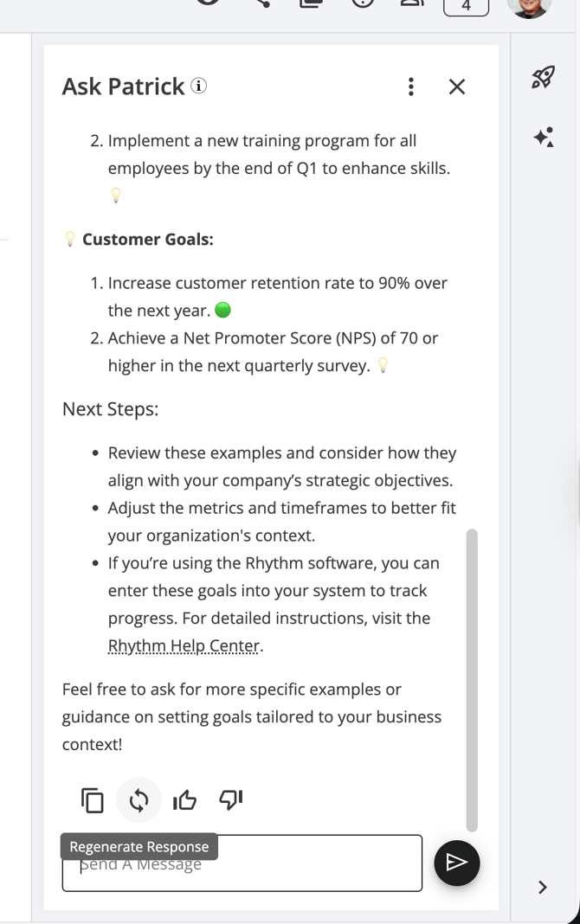The image size is (580, 924).
Task: Click the Regenerate Response icon
Action: click(x=139, y=800)
